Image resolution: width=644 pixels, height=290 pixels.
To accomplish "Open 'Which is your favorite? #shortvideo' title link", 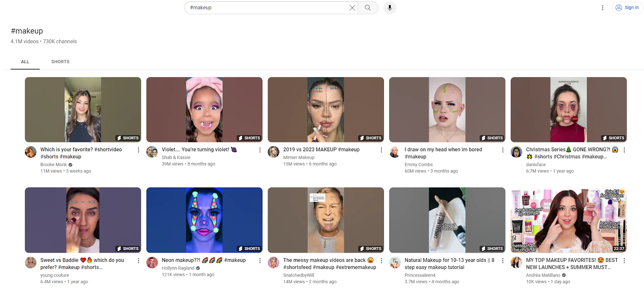I will [x=81, y=153].
